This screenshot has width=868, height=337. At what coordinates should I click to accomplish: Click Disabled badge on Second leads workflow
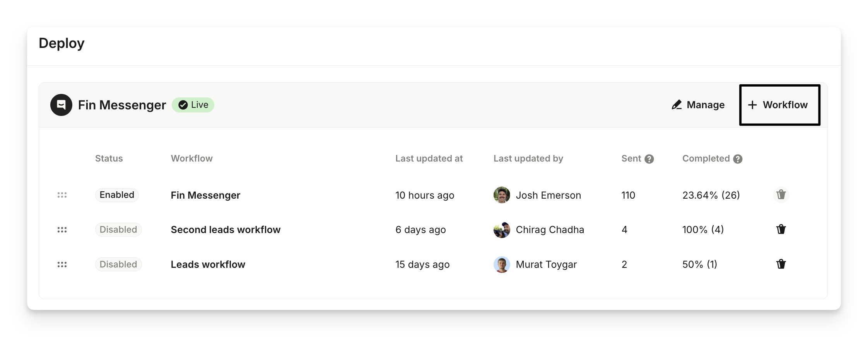(118, 230)
